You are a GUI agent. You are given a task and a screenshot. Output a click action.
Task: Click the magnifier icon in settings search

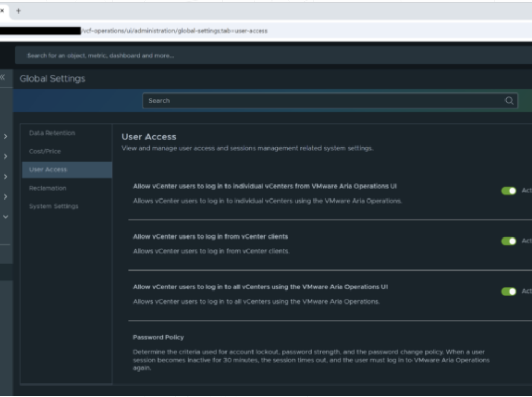pos(509,101)
